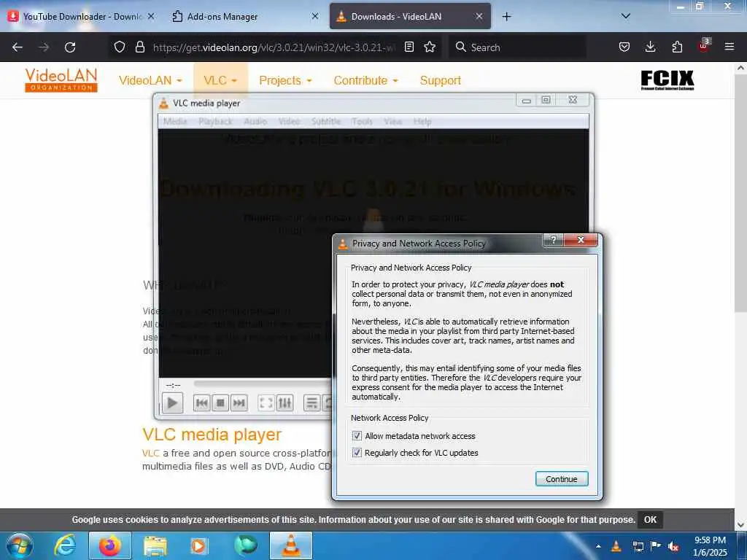Open Pocket save icon
747x560 pixels.
point(624,47)
